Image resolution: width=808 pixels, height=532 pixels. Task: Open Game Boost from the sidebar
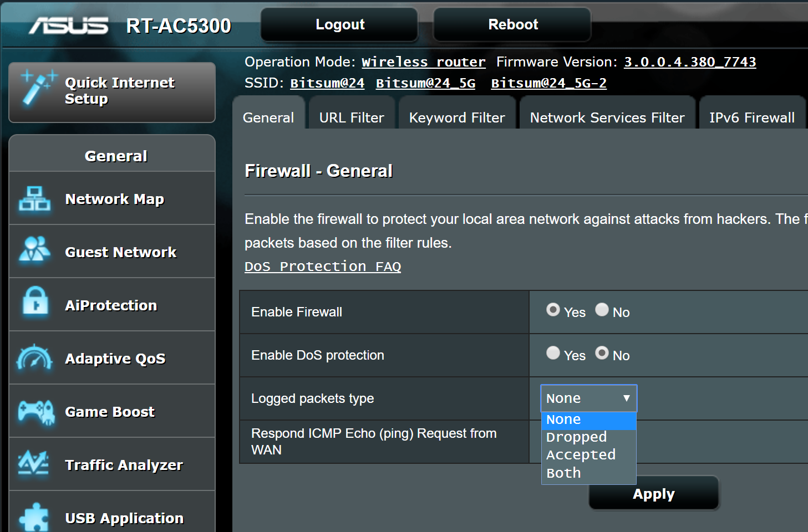coord(112,411)
